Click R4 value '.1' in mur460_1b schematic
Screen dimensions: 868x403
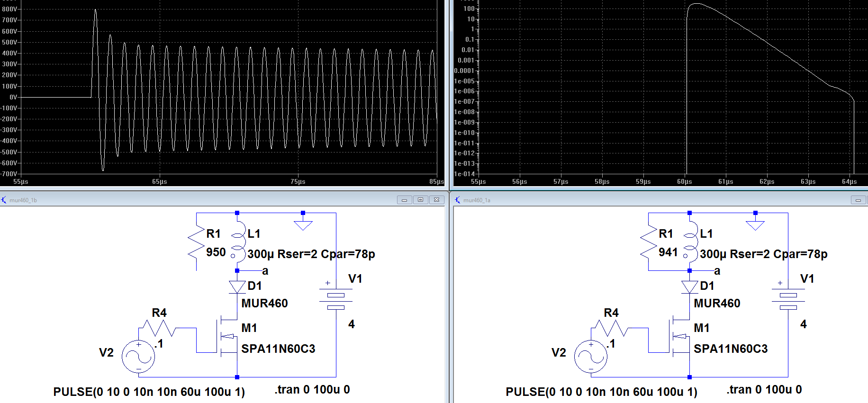click(x=159, y=344)
